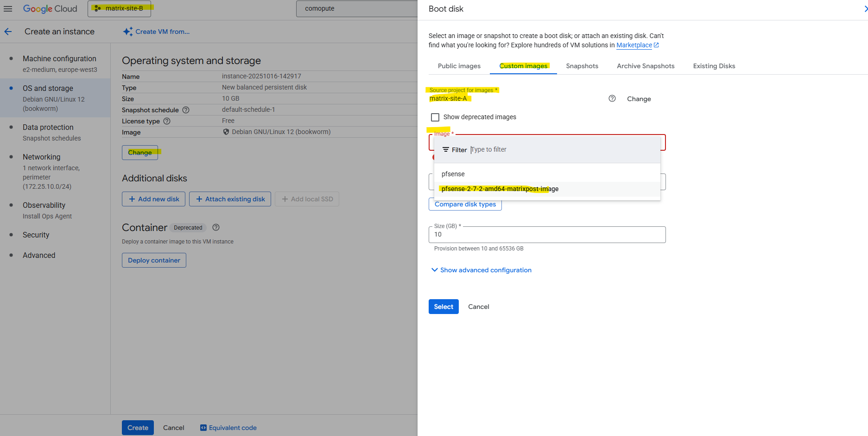Open the Existing Disks tab
Screen dimensions: 868x436
click(714, 66)
